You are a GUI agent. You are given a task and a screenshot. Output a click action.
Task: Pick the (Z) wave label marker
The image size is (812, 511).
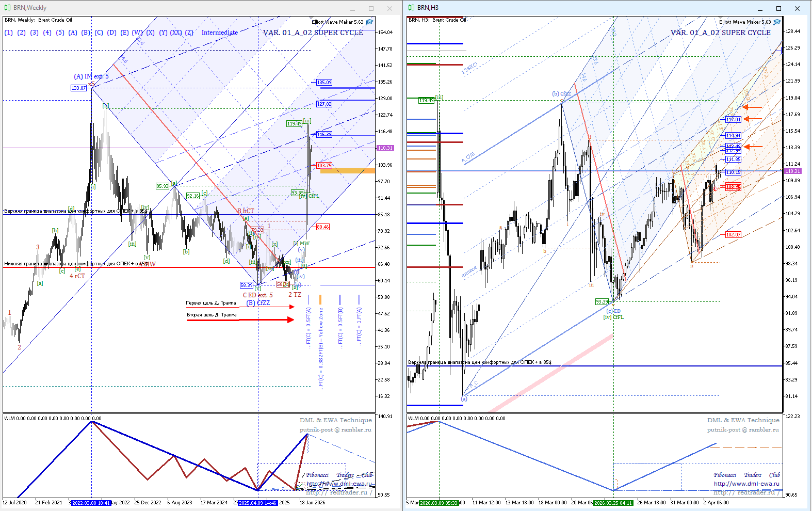click(189, 33)
